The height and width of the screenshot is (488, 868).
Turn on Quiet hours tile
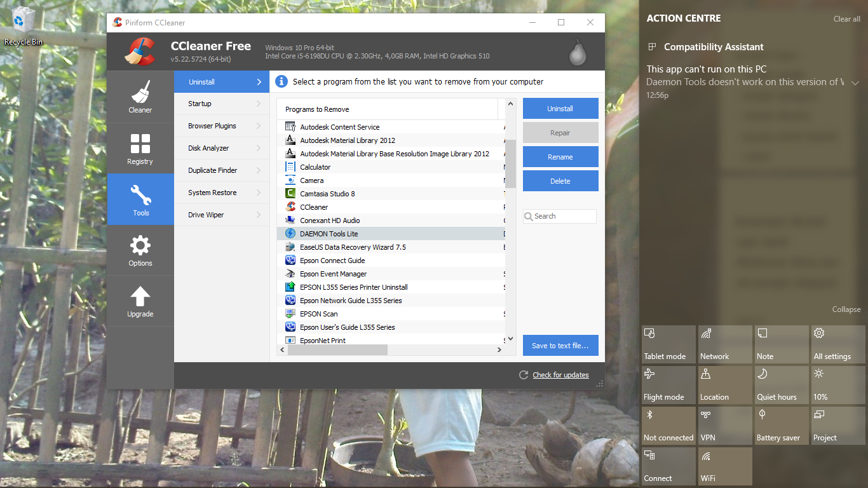tap(781, 385)
